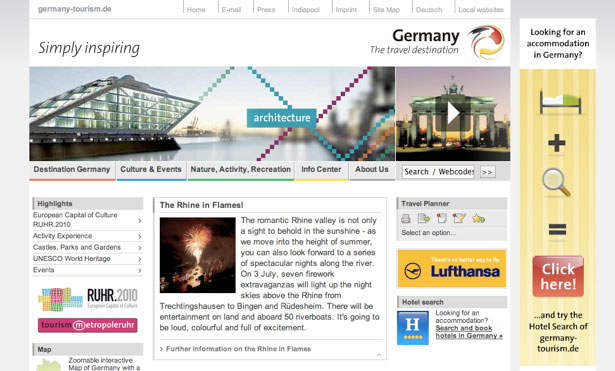Go to Home in top navigation
The image size is (615, 371).
[x=196, y=10]
